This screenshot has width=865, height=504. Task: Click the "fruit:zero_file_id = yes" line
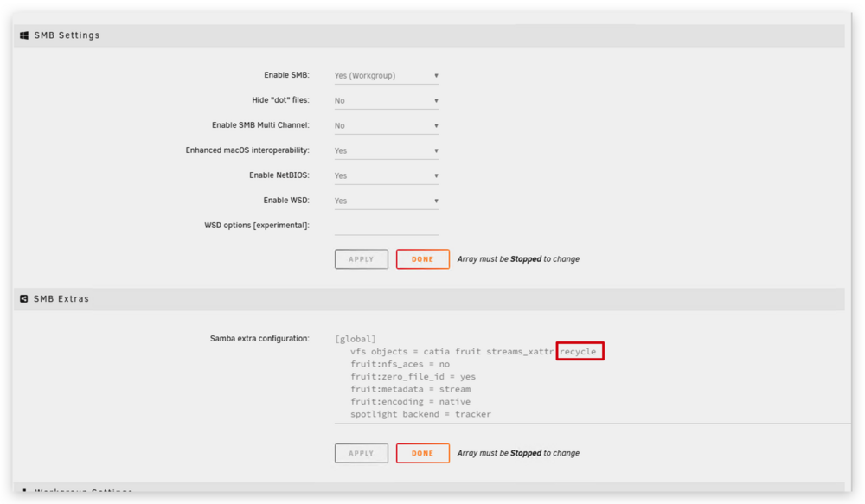pyautogui.click(x=413, y=377)
